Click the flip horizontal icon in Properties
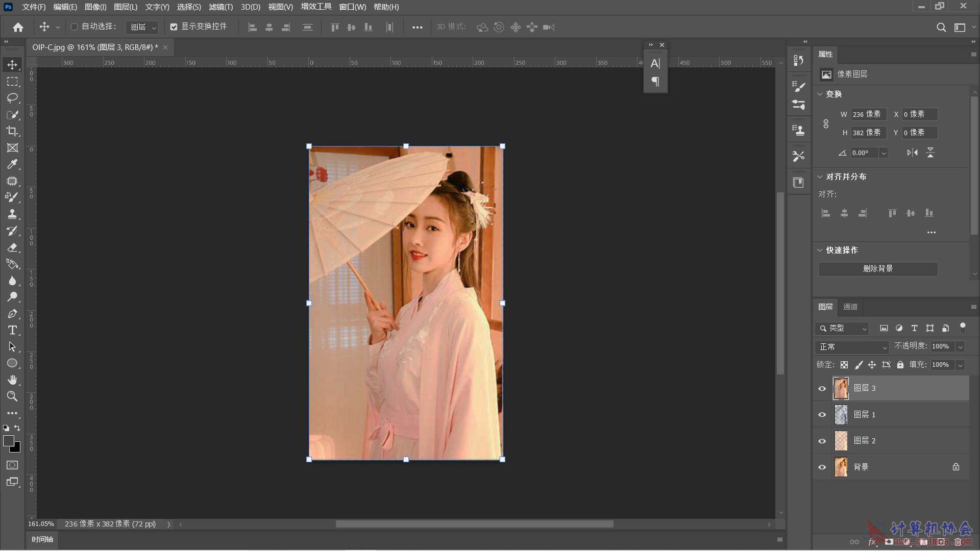 [x=912, y=153]
